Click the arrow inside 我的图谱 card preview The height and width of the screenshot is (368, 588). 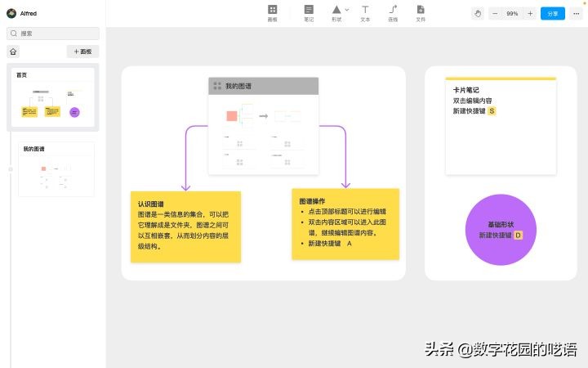pos(264,116)
